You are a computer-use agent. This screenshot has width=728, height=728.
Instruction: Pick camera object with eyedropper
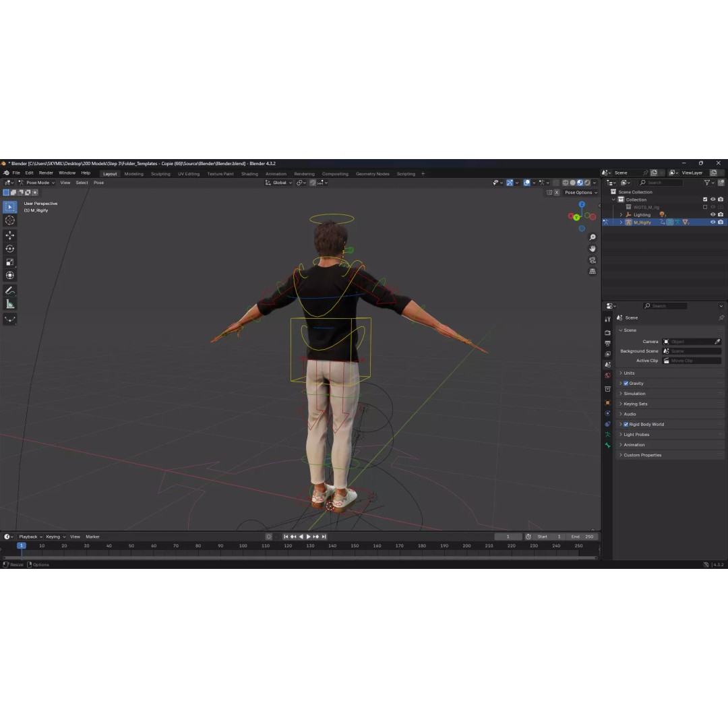[x=717, y=342]
